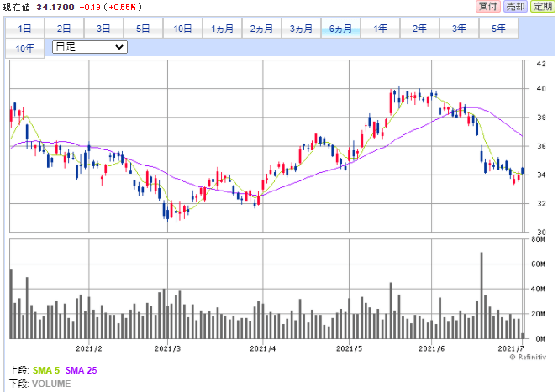Show the 3カ月 chart range
This screenshot has height=392, width=558.
click(302, 28)
